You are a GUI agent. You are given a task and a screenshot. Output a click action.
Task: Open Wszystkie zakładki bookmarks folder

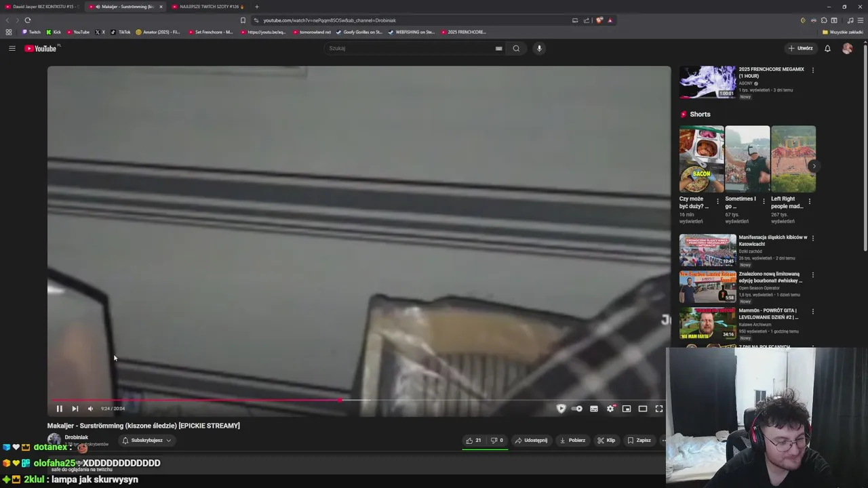843,32
